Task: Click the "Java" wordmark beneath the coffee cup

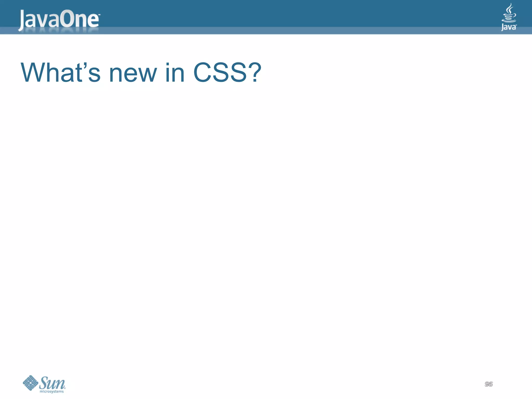Action: pos(509,27)
